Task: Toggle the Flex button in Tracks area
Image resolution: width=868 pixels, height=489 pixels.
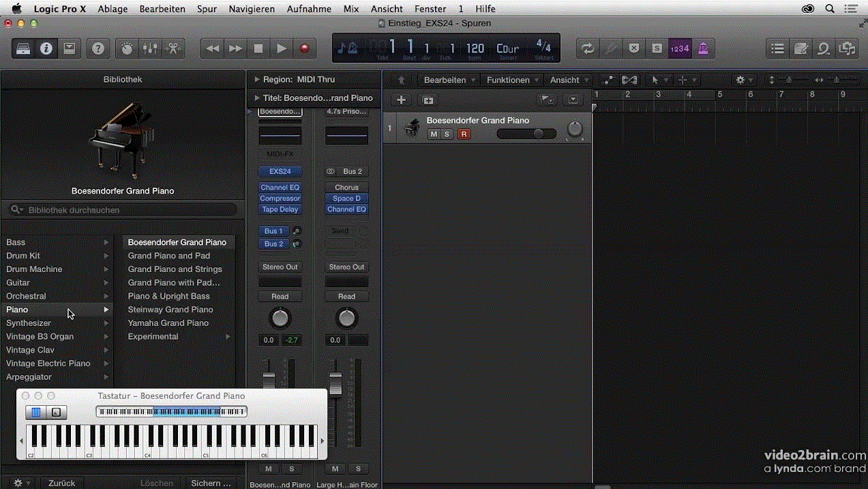Action: tap(629, 80)
